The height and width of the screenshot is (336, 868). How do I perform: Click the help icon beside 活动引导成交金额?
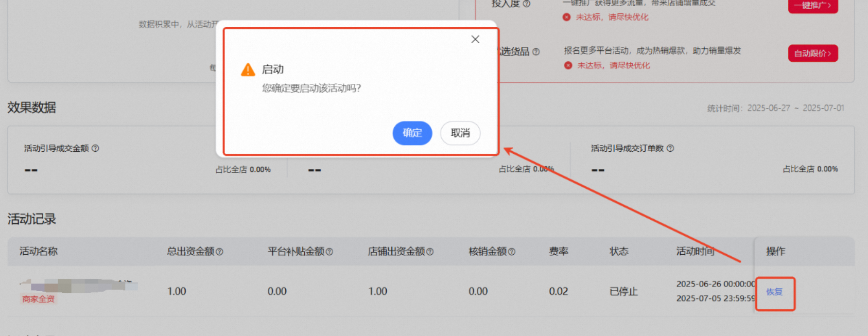95,148
